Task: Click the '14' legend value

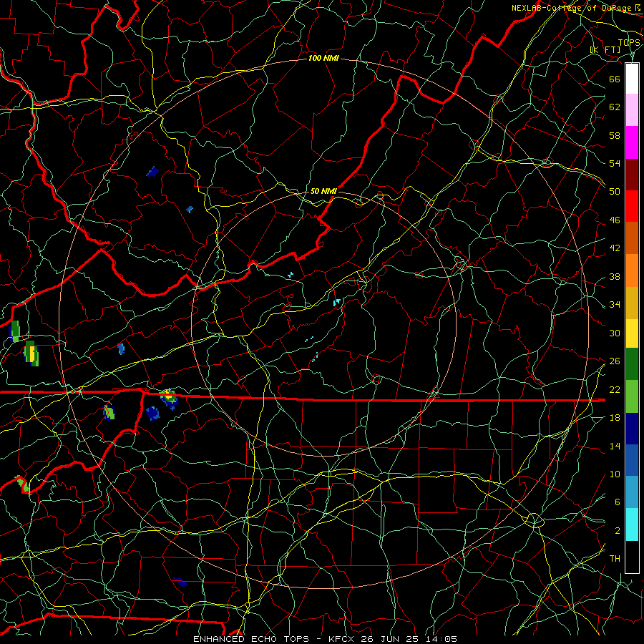Action: 615,446
